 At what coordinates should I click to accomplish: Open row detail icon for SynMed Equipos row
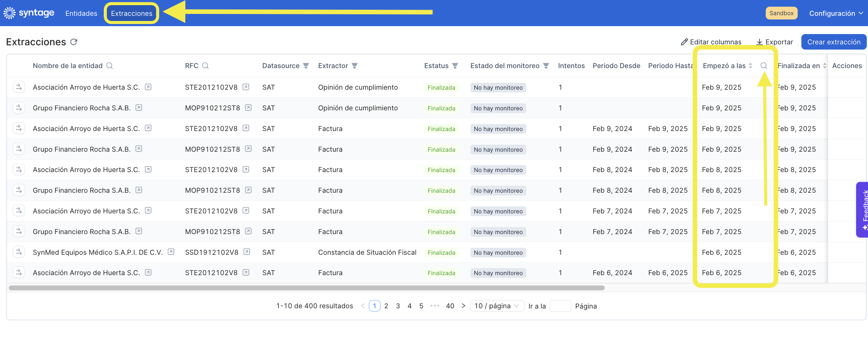click(x=19, y=252)
